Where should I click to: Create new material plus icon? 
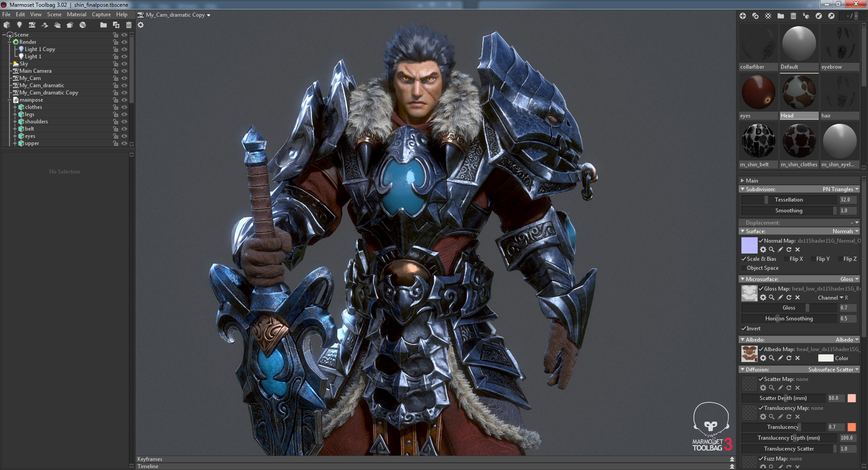tap(743, 16)
